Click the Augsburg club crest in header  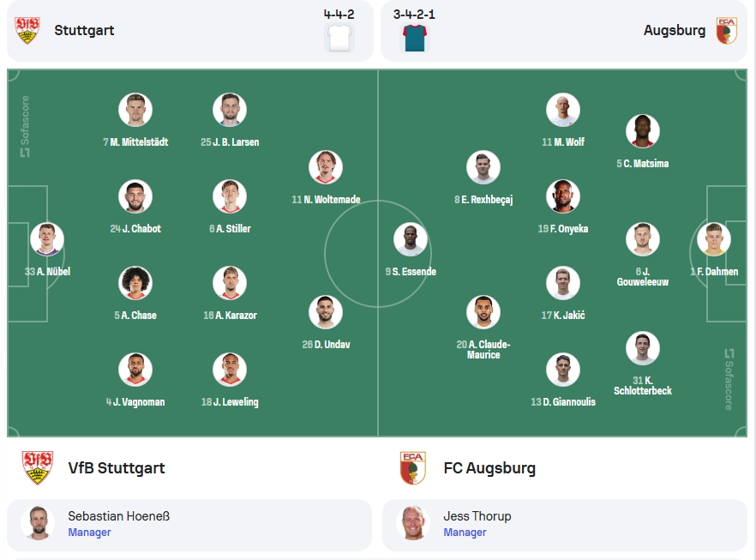pos(727,30)
